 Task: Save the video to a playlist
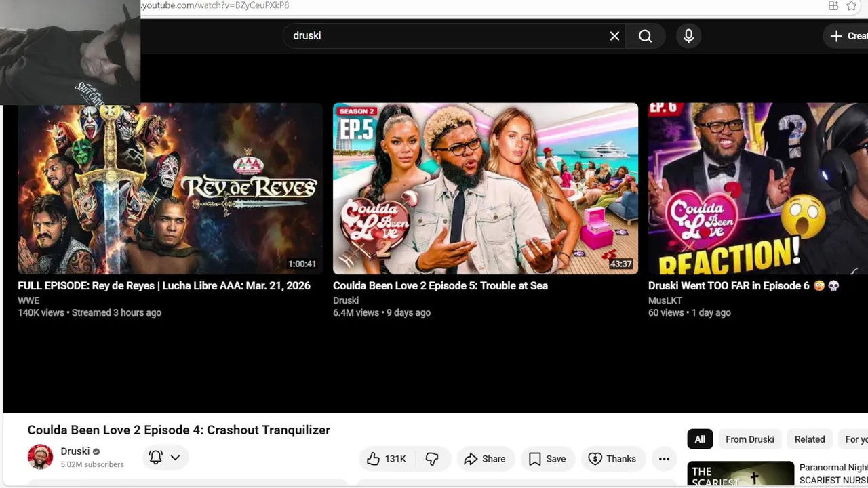tap(547, 459)
